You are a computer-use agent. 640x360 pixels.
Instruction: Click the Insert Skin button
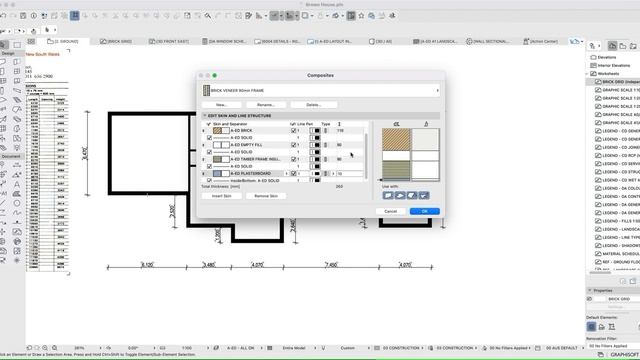[222, 196]
